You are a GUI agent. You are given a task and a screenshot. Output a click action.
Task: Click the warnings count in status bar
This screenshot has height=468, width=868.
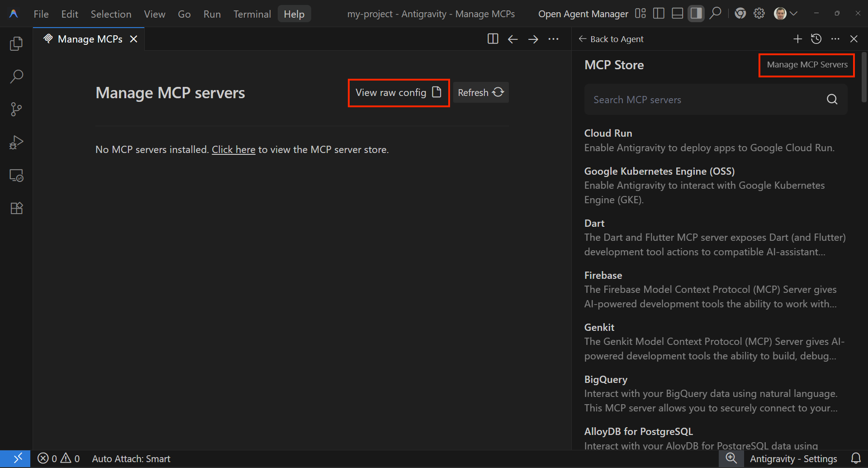pos(70,458)
